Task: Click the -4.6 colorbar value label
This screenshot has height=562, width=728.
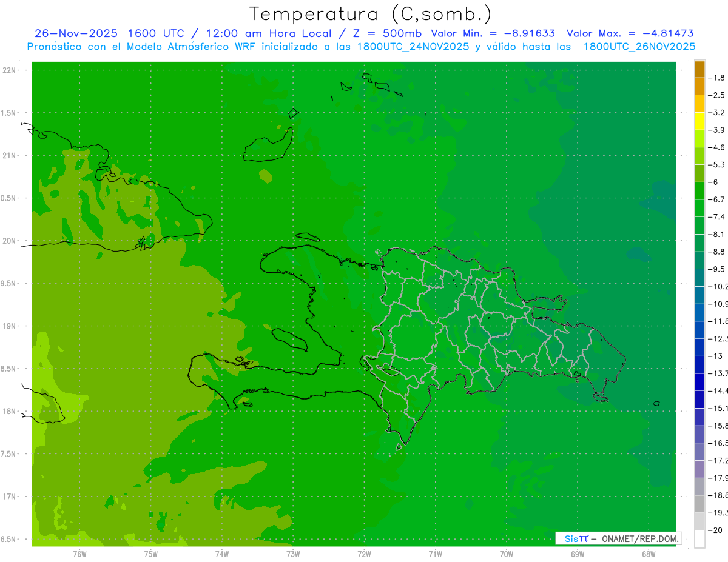Action: point(717,147)
